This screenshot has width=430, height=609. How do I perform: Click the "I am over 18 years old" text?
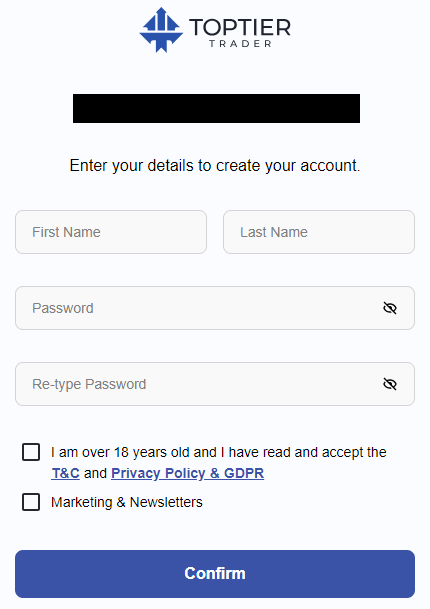[134, 452]
